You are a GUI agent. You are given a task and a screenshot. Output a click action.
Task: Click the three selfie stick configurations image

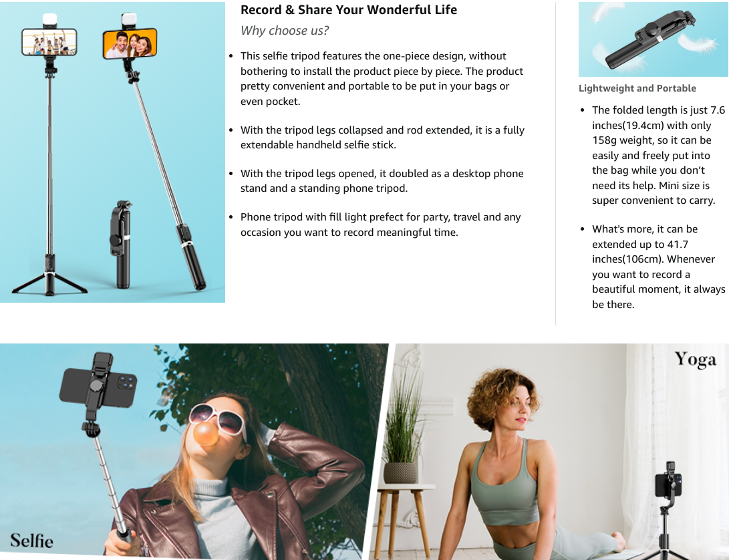click(112, 152)
